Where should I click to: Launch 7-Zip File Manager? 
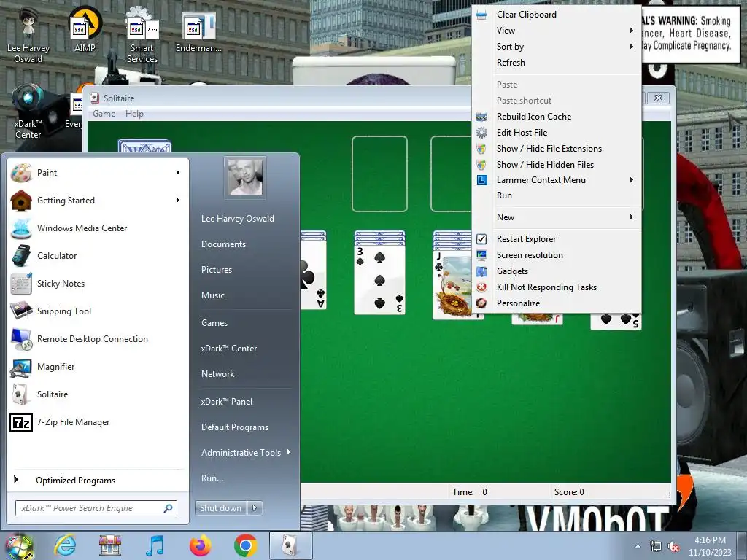point(98,422)
